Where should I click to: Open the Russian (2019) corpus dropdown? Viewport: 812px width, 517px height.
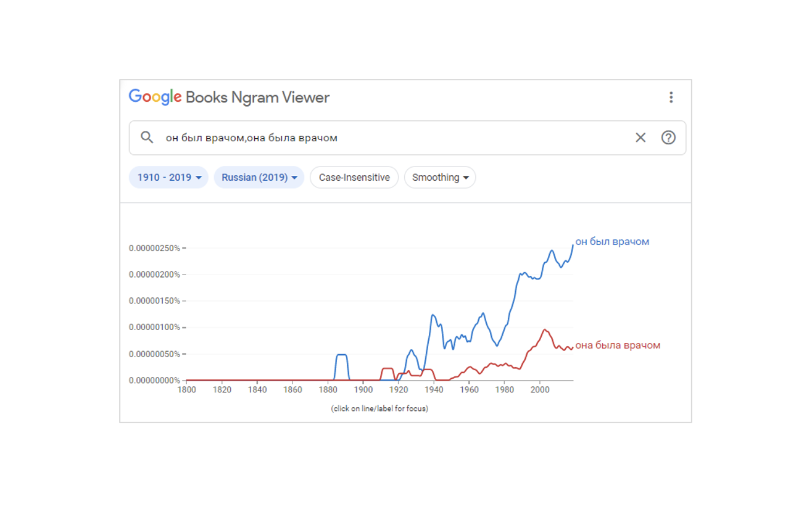tap(259, 178)
